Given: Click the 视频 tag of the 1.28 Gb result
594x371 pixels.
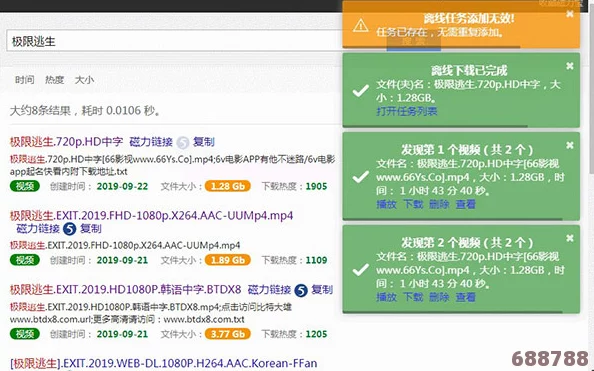Looking at the screenshot, I should click(25, 186).
